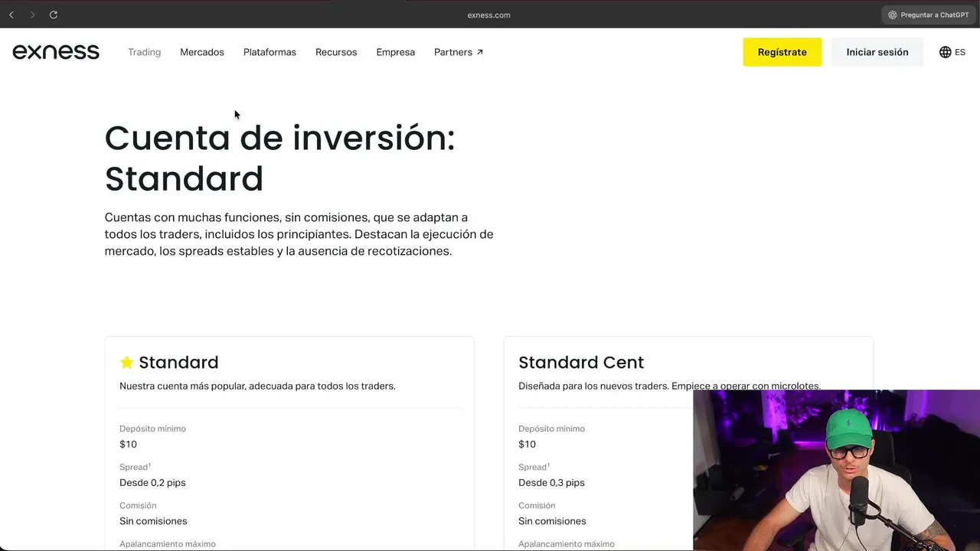Open the Plataformas menu
Image resolution: width=980 pixels, height=551 pixels.
pyautogui.click(x=269, y=52)
